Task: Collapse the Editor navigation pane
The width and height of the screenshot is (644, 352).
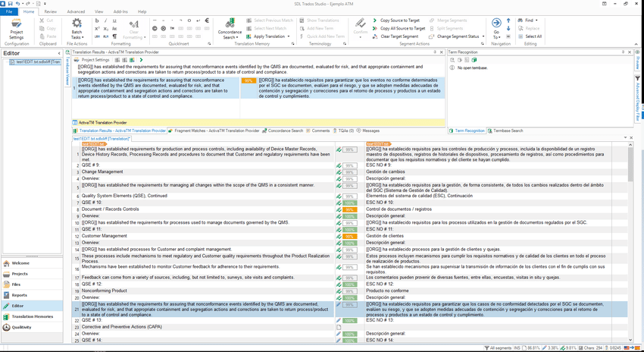Action: [59, 53]
